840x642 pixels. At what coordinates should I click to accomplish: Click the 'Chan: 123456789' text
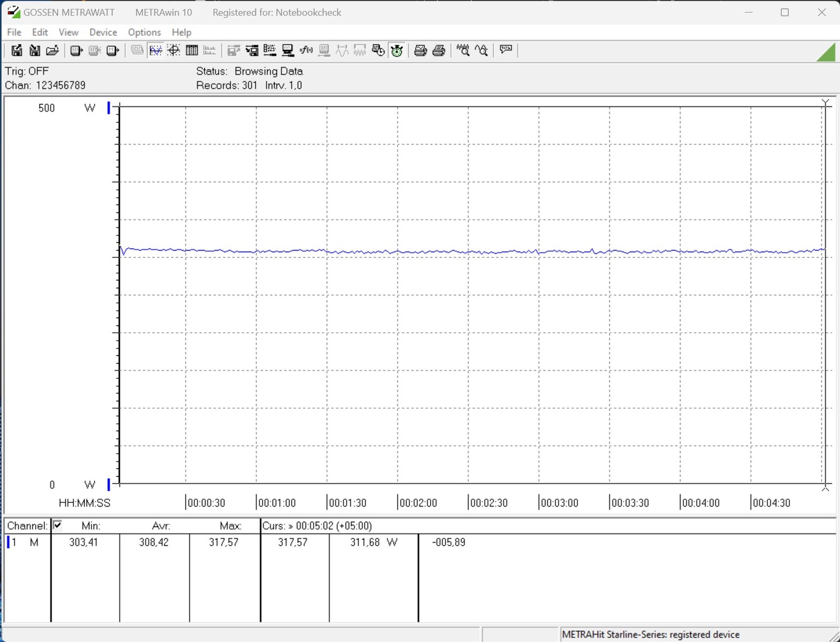45,85
